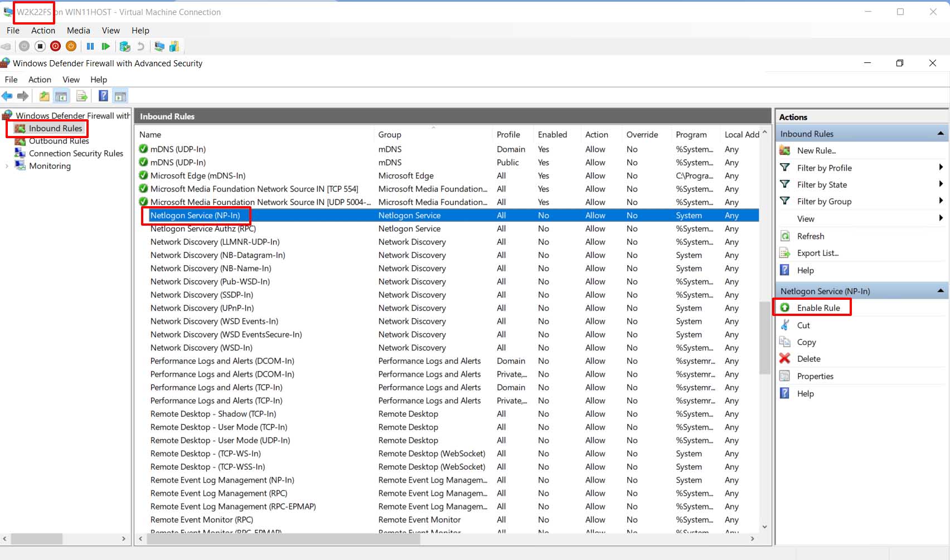Click the blue Help icon in the firewall toolbar

(x=103, y=96)
